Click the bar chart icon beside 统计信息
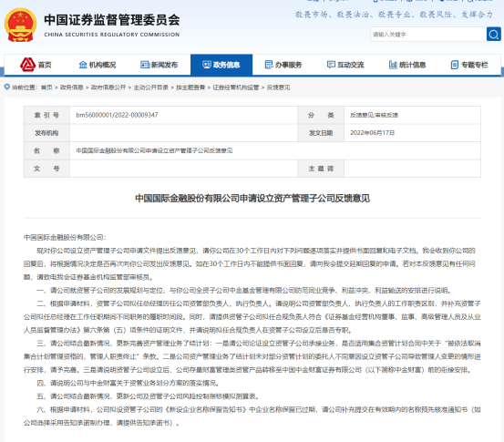Viewport: 504px width, 442px height. pyautogui.click(x=393, y=65)
